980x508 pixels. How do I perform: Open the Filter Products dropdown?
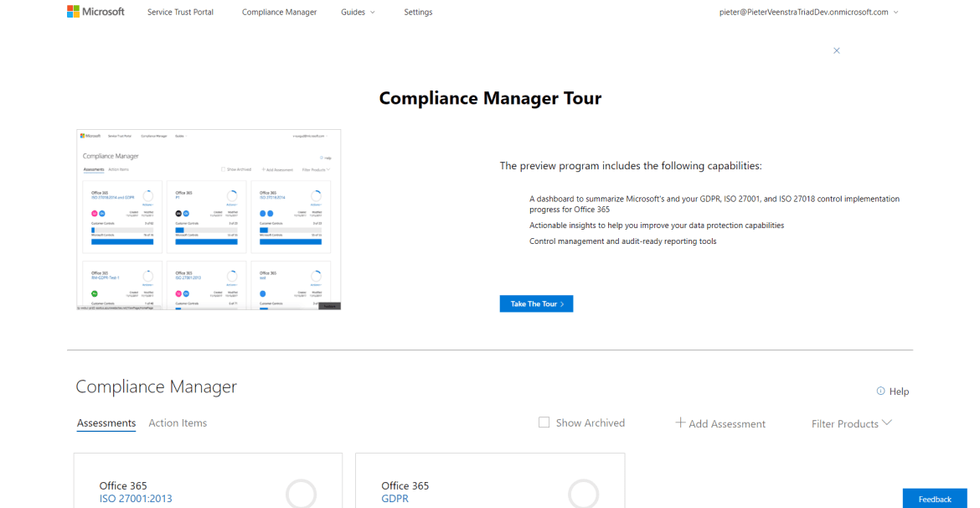coord(851,423)
